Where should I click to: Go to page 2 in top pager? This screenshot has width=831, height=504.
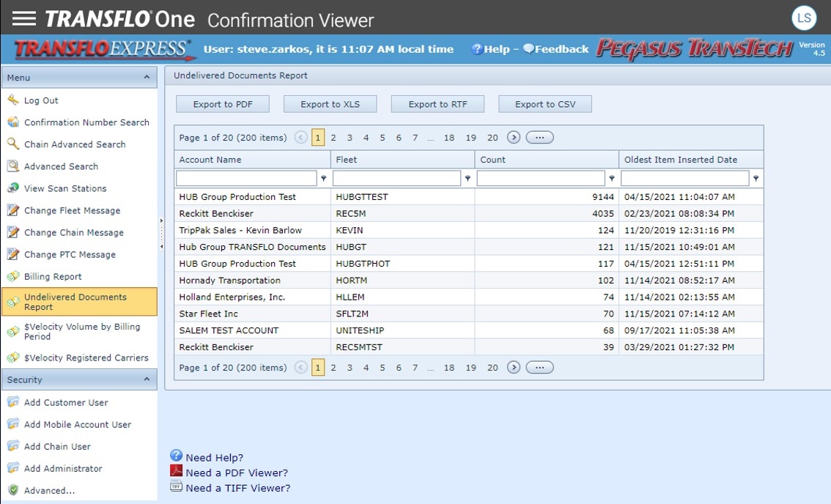[x=333, y=138]
